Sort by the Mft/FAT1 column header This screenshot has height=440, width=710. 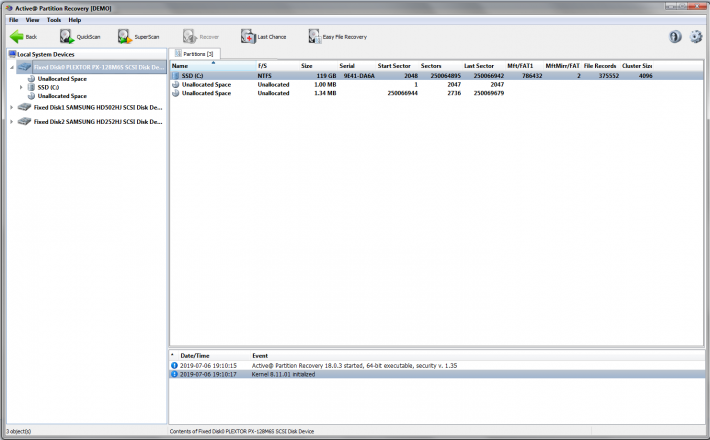point(524,66)
